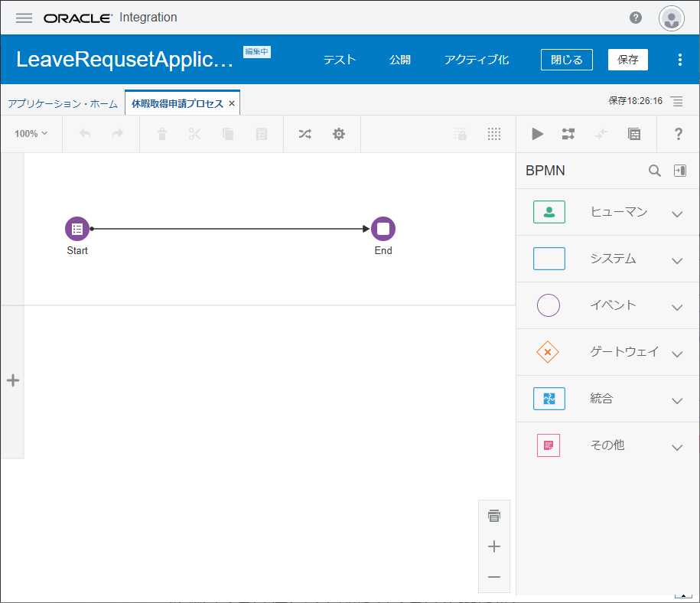
Task: Expand the システム category
Action: click(x=676, y=260)
